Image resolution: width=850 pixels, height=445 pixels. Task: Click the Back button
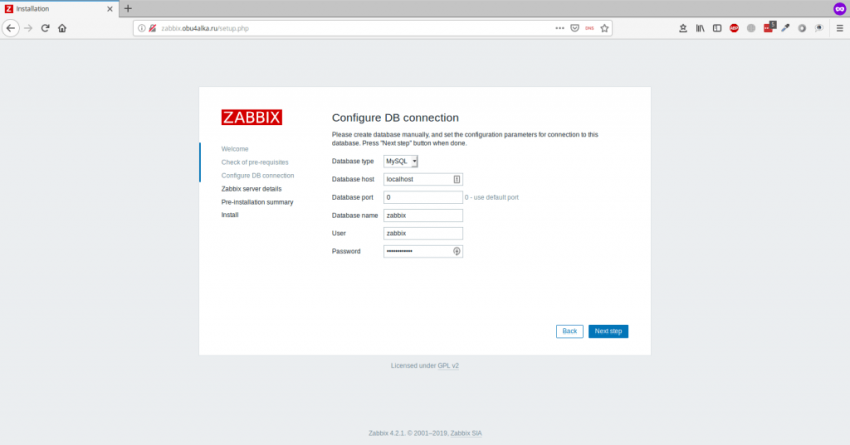pyautogui.click(x=569, y=331)
